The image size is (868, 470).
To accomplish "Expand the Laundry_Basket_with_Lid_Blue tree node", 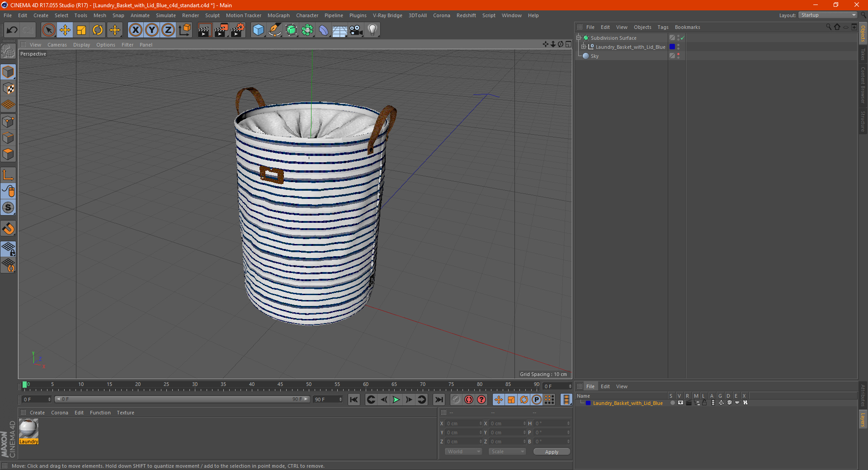I will pos(584,47).
